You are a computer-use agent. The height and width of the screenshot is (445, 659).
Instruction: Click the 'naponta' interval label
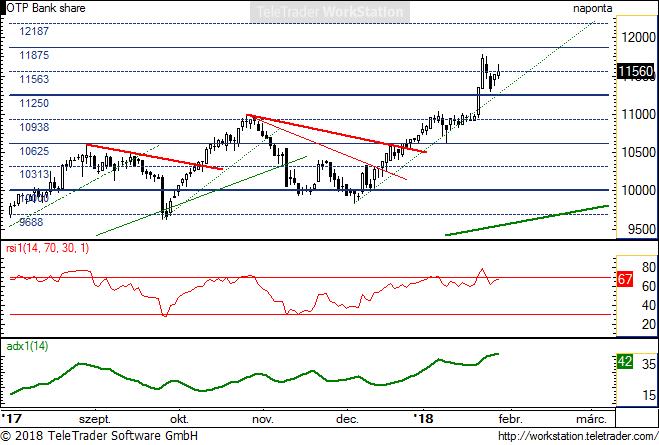(593, 8)
